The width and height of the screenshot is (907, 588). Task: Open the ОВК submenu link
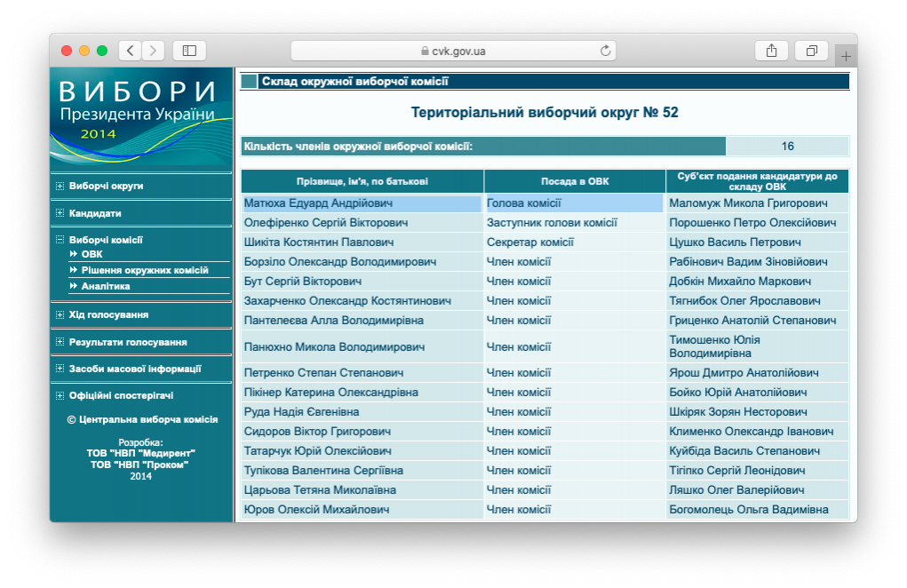91,255
